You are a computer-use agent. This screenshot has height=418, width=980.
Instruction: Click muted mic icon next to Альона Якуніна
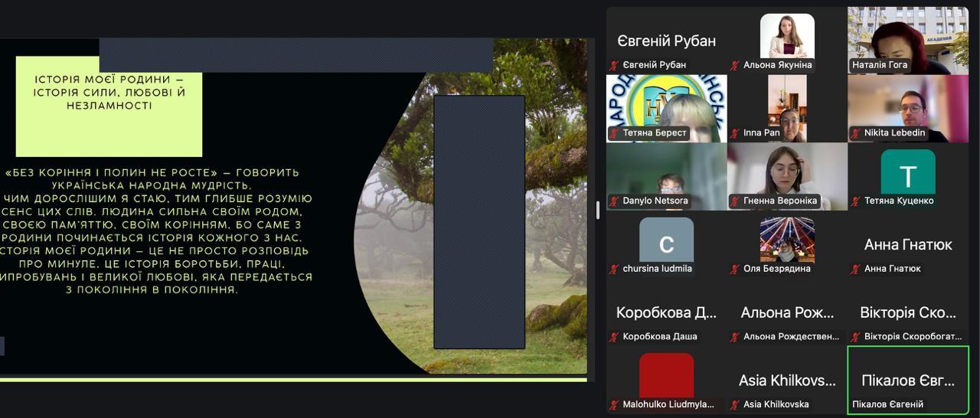735,65
